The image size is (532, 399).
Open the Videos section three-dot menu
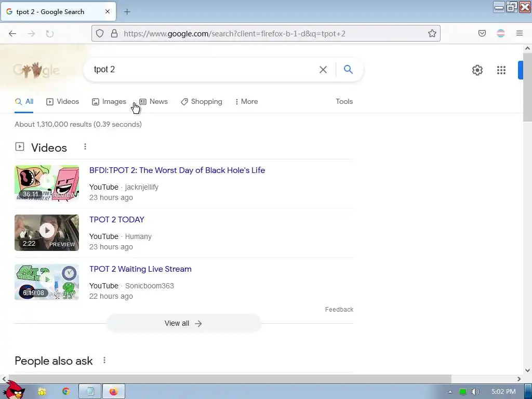pyautogui.click(x=85, y=147)
